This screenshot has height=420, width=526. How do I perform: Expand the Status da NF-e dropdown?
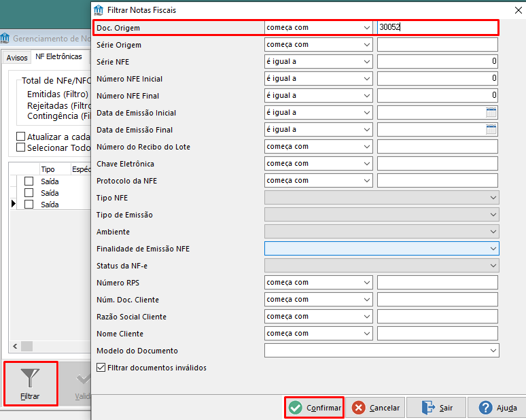pos(493,266)
